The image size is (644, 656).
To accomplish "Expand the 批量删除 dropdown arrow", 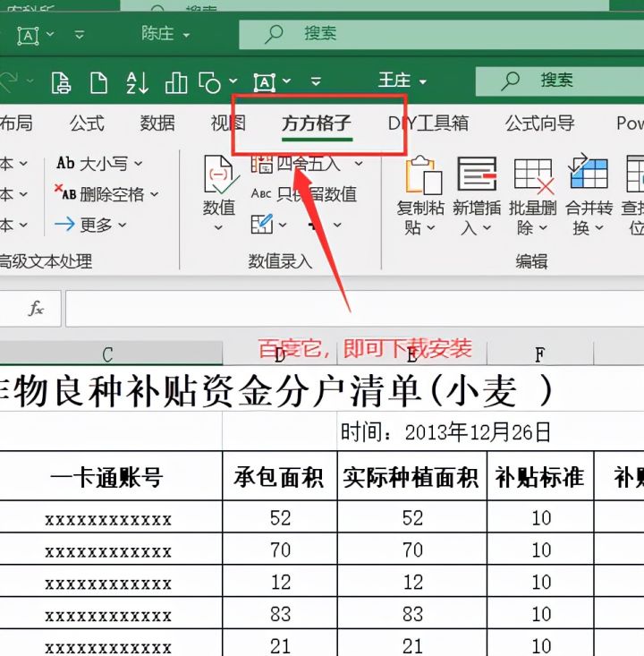I will click(x=543, y=228).
